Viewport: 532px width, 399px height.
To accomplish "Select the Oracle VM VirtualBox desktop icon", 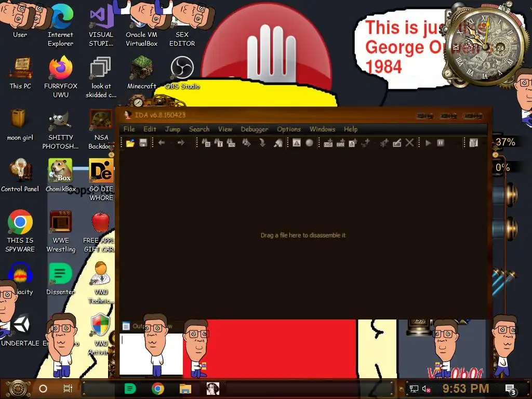I will 141,25.
